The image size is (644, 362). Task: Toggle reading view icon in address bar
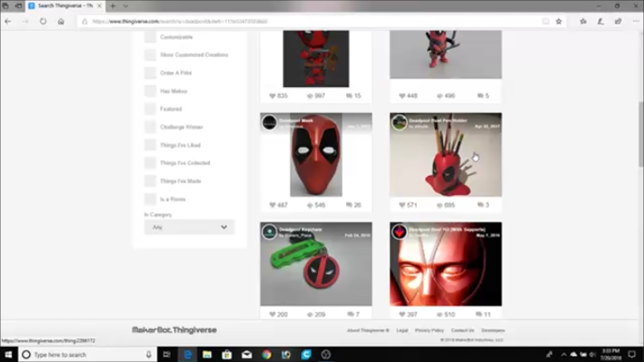tap(545, 22)
